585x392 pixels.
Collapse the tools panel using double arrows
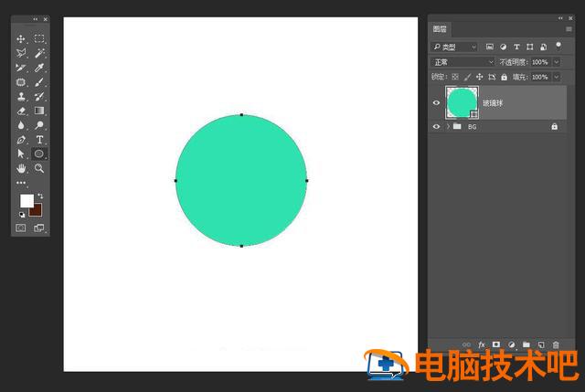[x=36, y=19]
